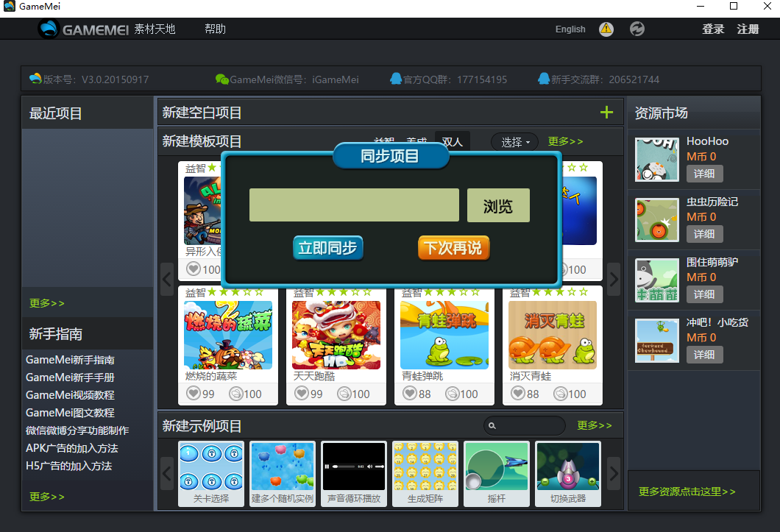The height and width of the screenshot is (532, 780).
Task: Click the search magnifier icon in 新建示例项目
Action: [x=492, y=425]
